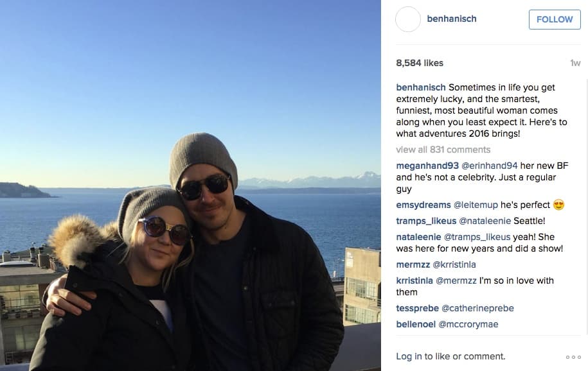Open nataleenie commenter profile
Image resolution: width=588 pixels, height=371 pixels.
pyautogui.click(x=418, y=237)
